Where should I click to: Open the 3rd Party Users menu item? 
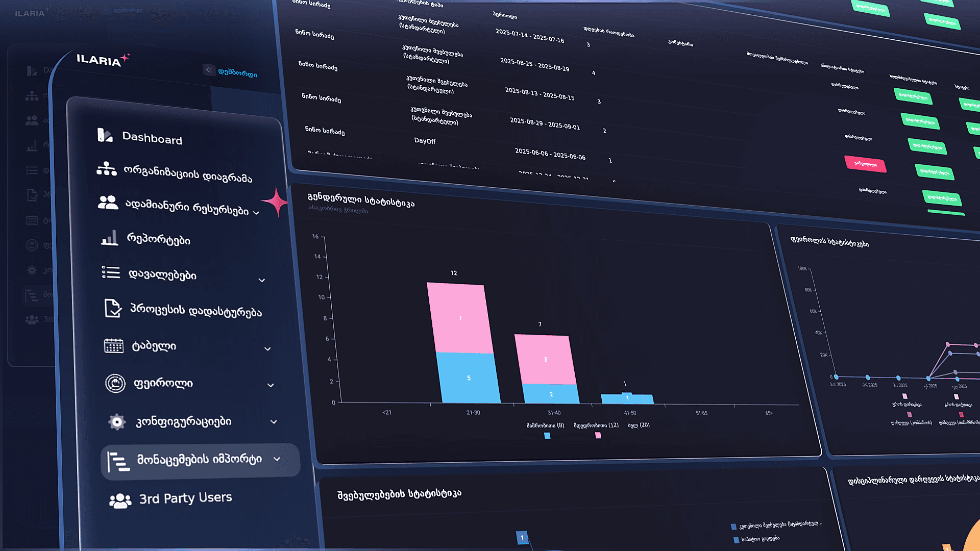pos(185,498)
